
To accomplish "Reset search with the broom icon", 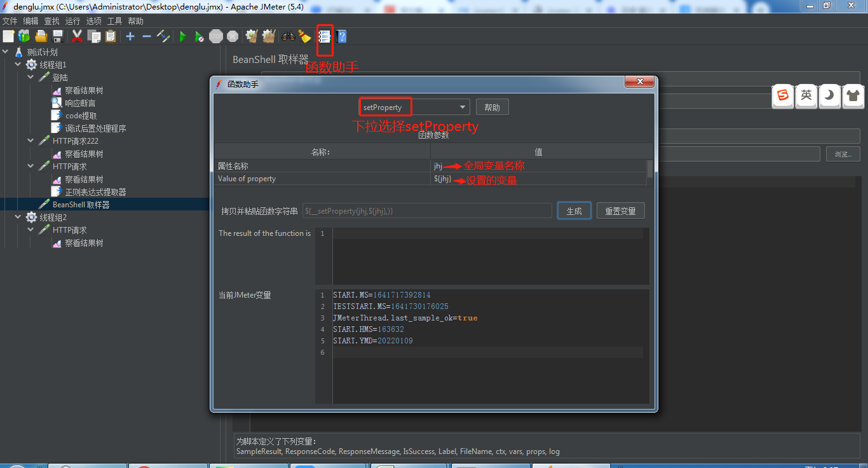I will click(305, 36).
